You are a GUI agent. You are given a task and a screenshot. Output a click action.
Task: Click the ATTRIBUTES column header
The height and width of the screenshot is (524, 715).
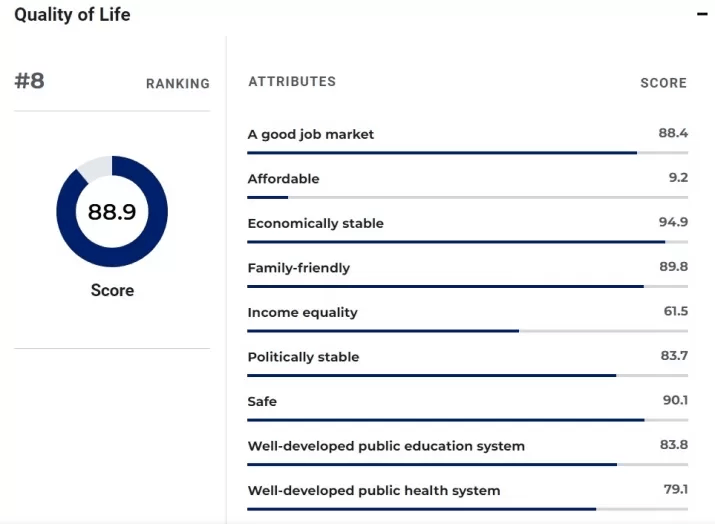(x=292, y=82)
